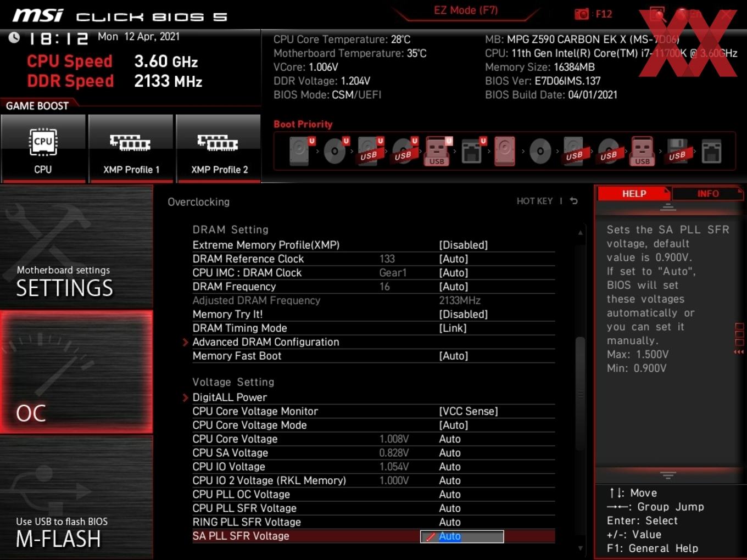The width and height of the screenshot is (747, 560).
Task: Select the UEFI CD/DVD boot device icon
Action: (x=335, y=151)
